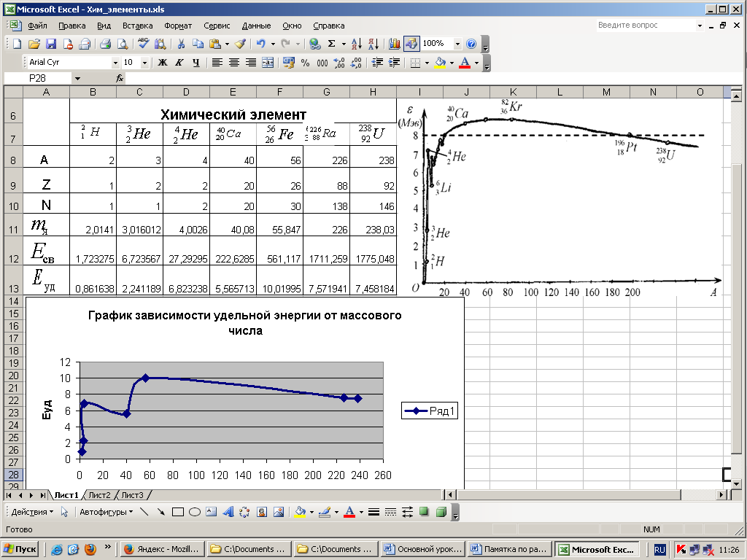
Task: Sort descending with the Я-to-A icon
Action: coord(373,44)
